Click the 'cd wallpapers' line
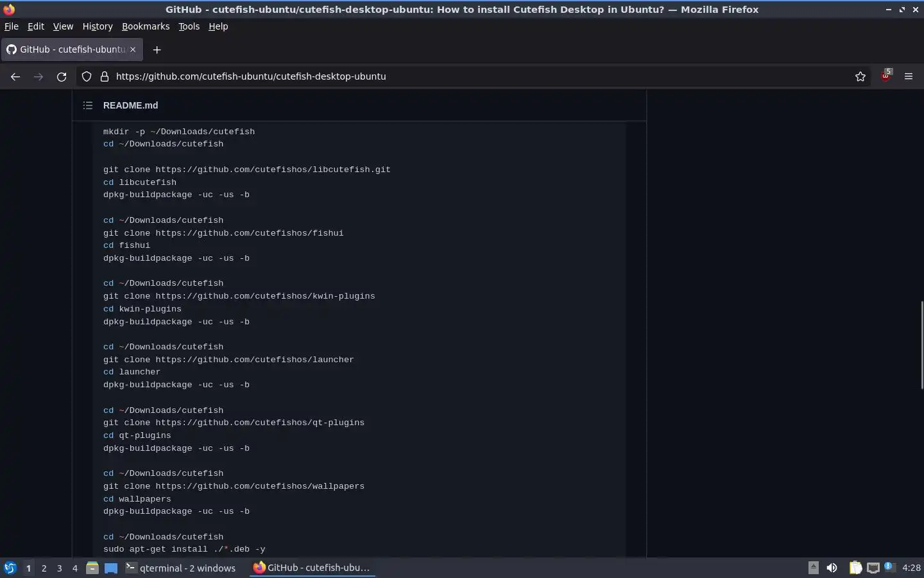 (137, 499)
